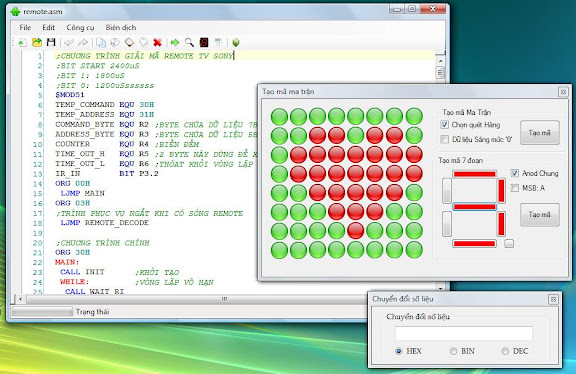This screenshot has height=374, width=576.
Task: Open the Edit menu
Action: click(48, 28)
